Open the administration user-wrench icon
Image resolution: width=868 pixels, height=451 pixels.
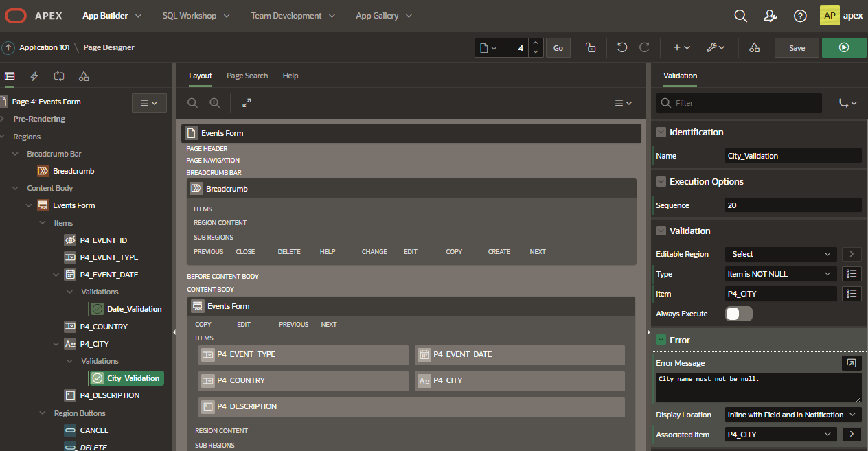[770, 16]
